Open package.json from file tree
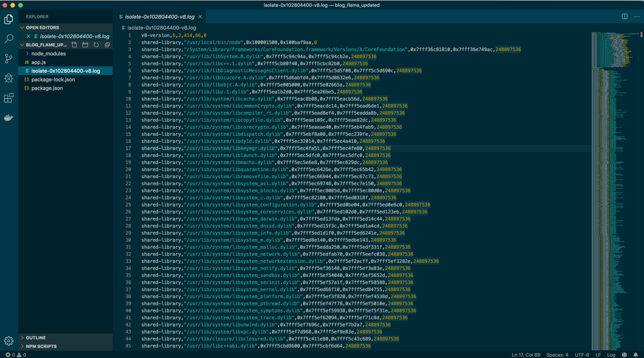 coord(65,88)
